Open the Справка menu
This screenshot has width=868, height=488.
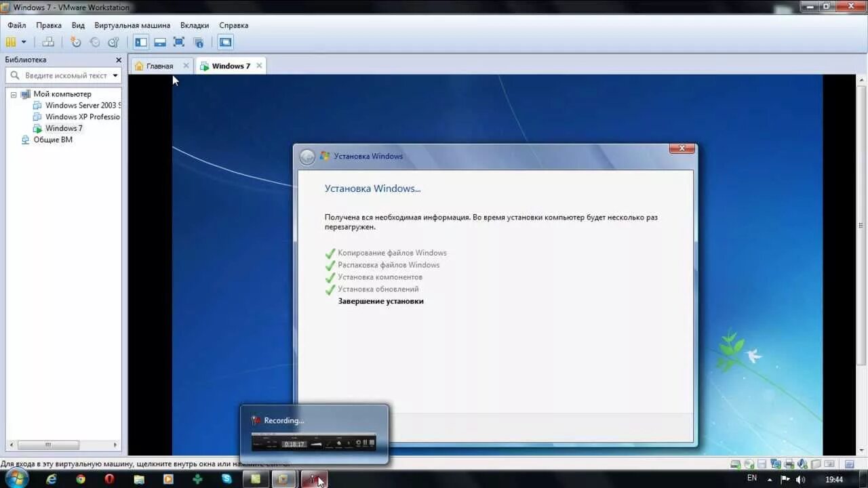point(234,25)
